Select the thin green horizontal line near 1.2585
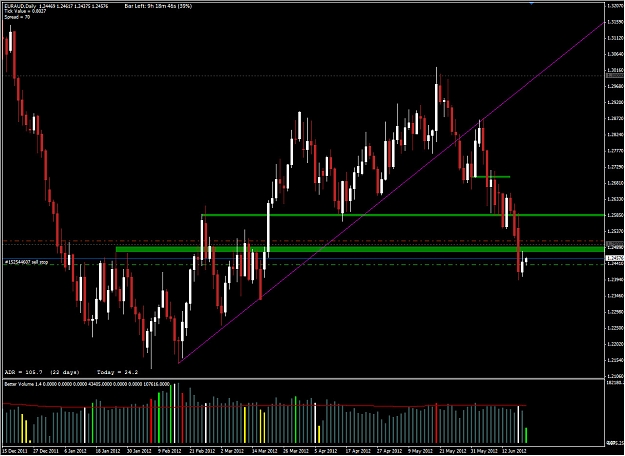Image resolution: width=625 pixels, height=456 pixels. [x=403, y=215]
